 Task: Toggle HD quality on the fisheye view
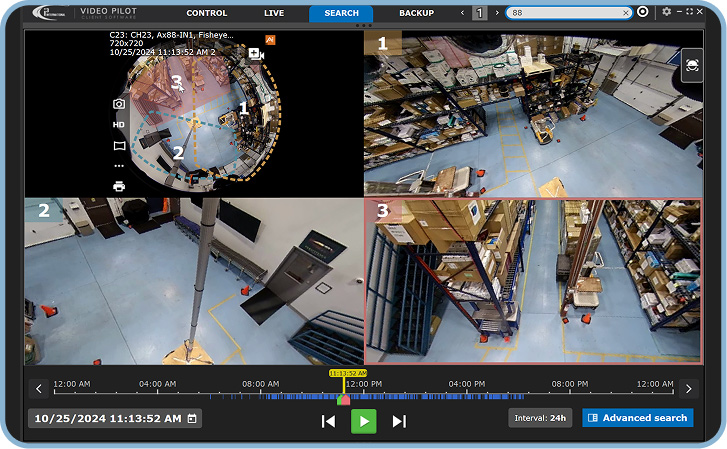click(x=119, y=125)
